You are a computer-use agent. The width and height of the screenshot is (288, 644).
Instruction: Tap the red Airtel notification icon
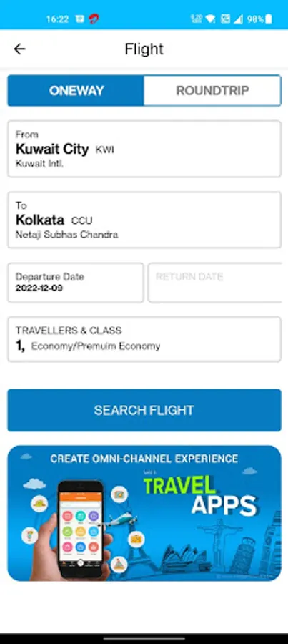(x=94, y=19)
